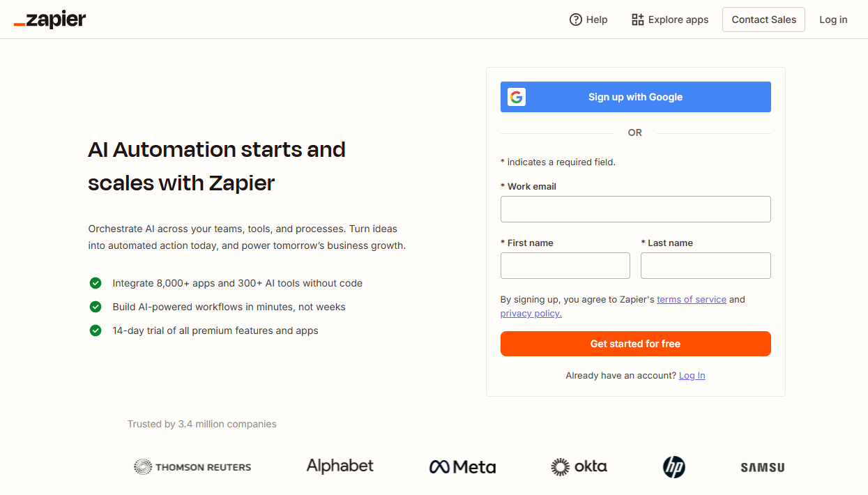Click the Alphabet logo
Viewport: 868px width, 495px height.
click(340, 466)
